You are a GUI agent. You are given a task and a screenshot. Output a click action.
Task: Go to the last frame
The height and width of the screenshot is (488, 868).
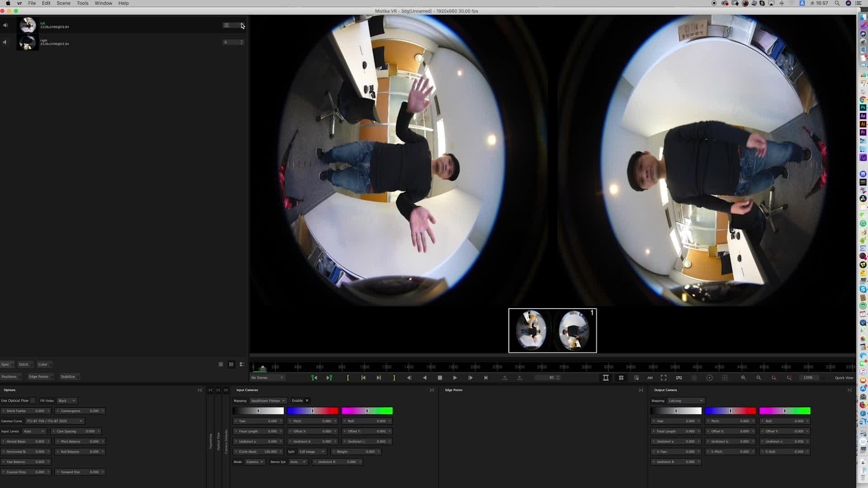(486, 378)
